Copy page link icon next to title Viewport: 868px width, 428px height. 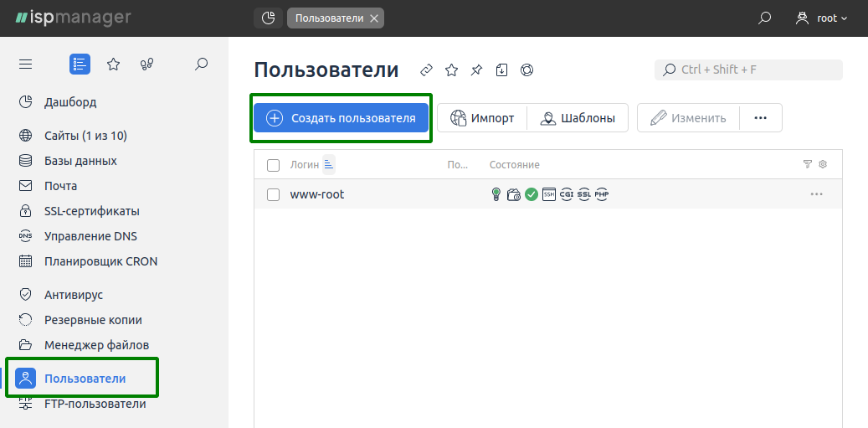coord(426,70)
